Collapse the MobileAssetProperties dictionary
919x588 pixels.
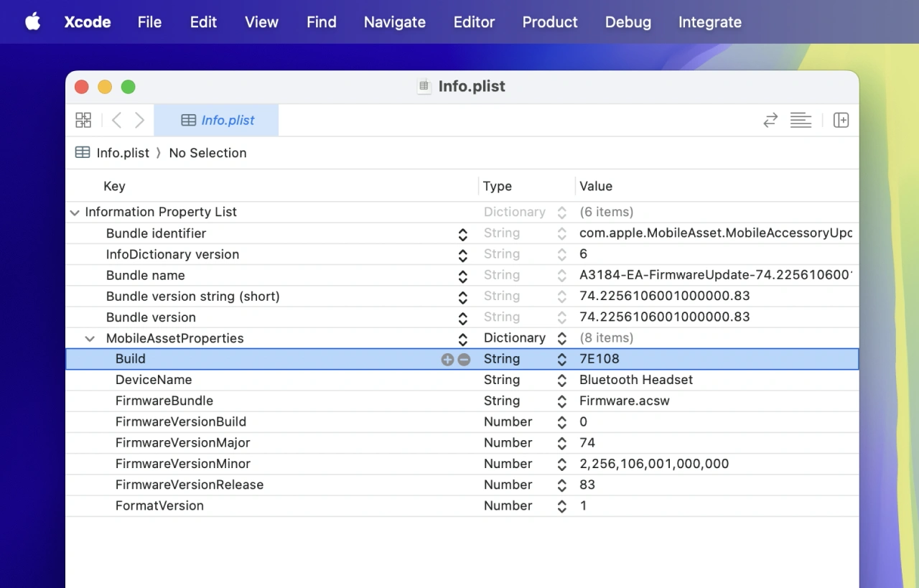point(90,339)
